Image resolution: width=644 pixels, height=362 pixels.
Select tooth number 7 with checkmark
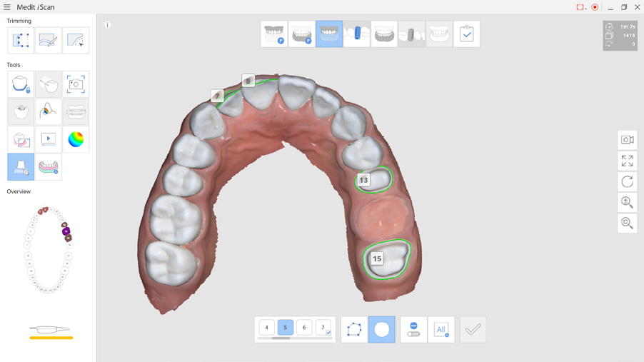tap(323, 328)
